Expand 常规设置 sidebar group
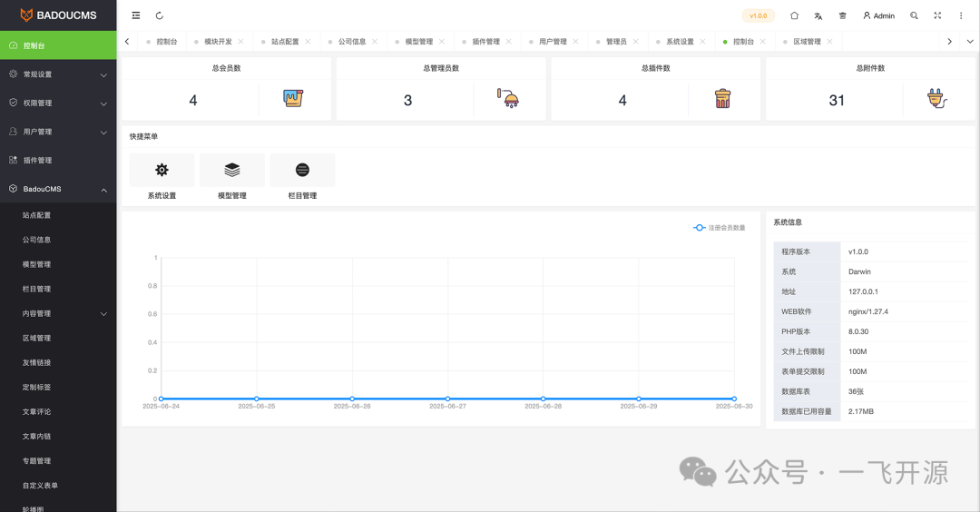Screen dimensions: 980x512 [x=58, y=74]
